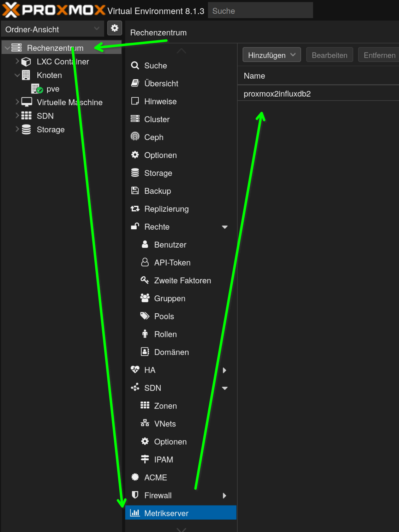The height and width of the screenshot is (532, 399).
Task: Click the Hinweise note icon
Action: [135, 101]
